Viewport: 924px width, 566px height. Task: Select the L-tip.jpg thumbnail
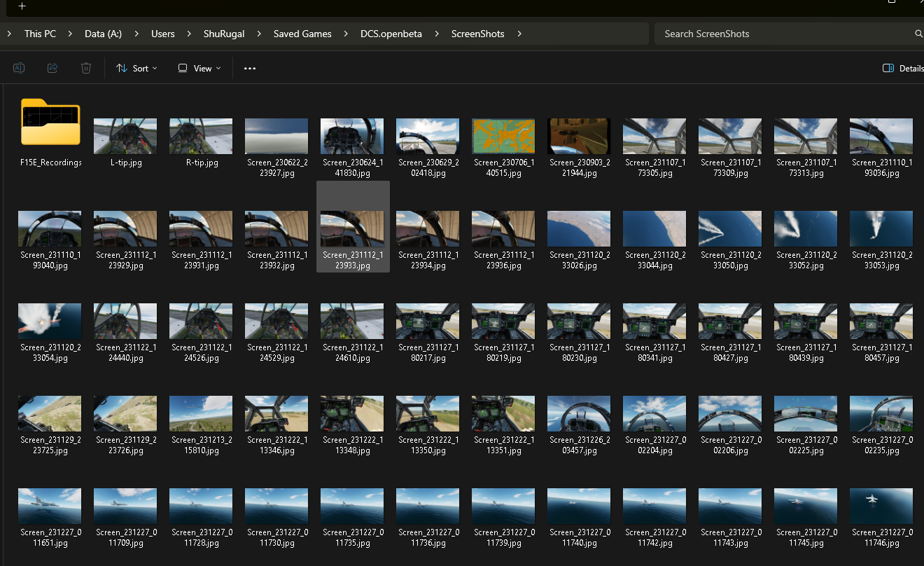click(x=125, y=136)
